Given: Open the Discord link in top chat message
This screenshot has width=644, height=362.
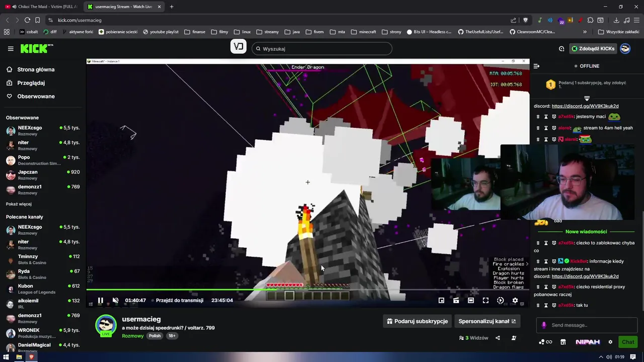Looking at the screenshot, I should pyautogui.click(x=585, y=106).
